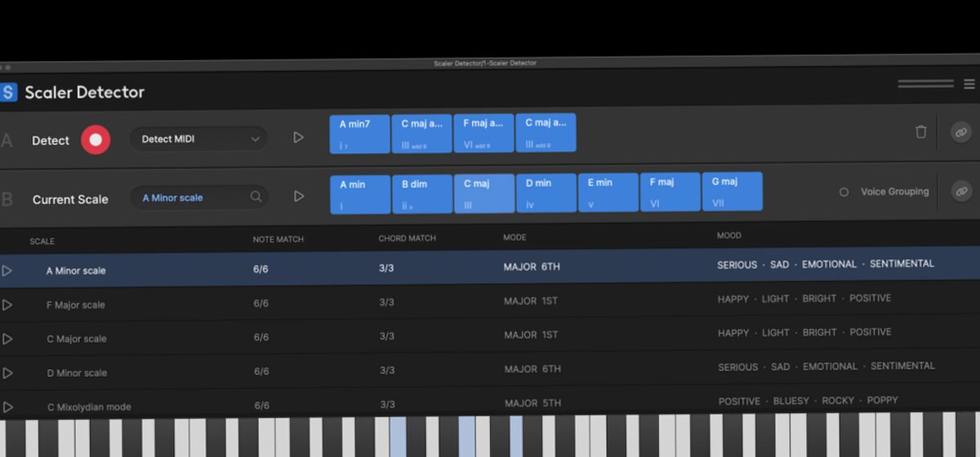Click the Scaler S logo icon
980x457 pixels.
click(7, 92)
